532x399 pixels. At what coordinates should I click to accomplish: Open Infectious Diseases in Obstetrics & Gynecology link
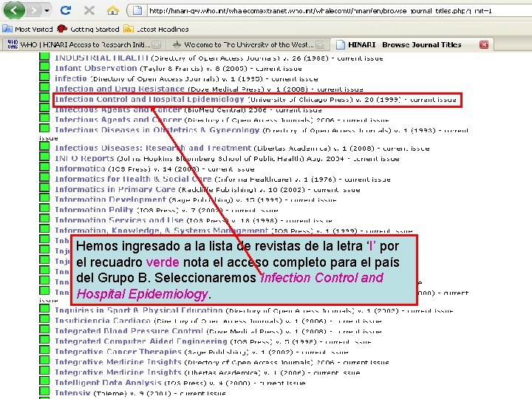tap(157, 130)
